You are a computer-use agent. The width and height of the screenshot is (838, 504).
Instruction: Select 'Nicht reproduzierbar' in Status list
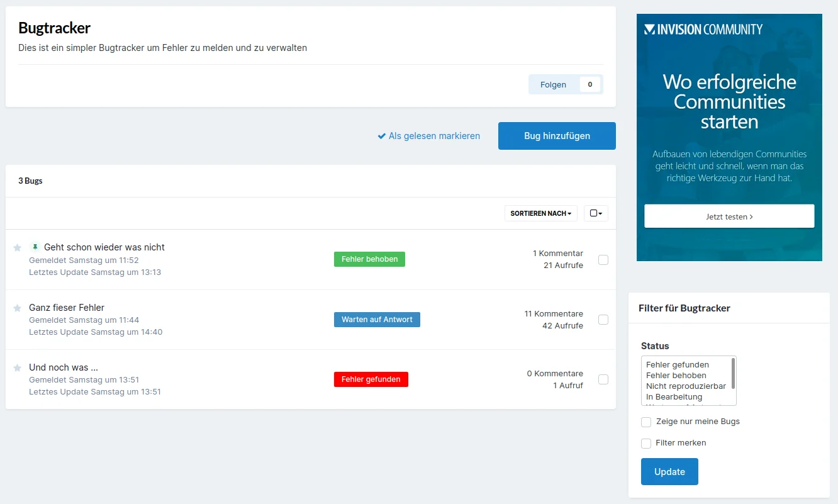pos(686,386)
